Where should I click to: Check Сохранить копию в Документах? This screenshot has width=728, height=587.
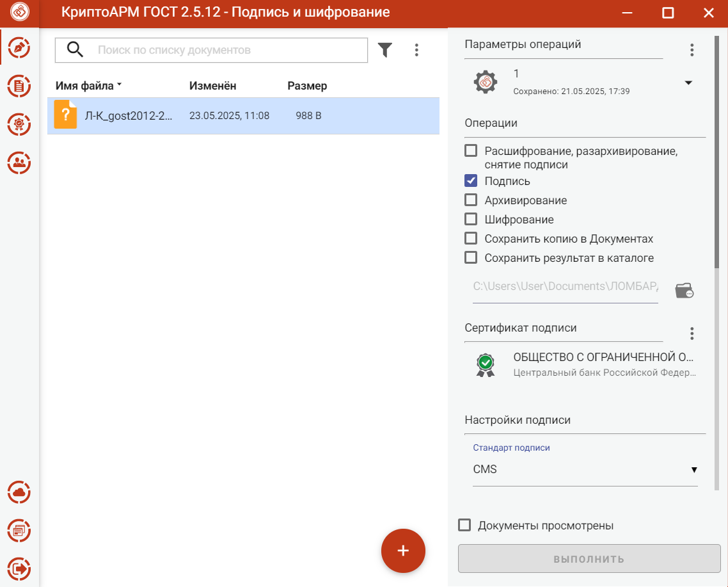click(471, 238)
